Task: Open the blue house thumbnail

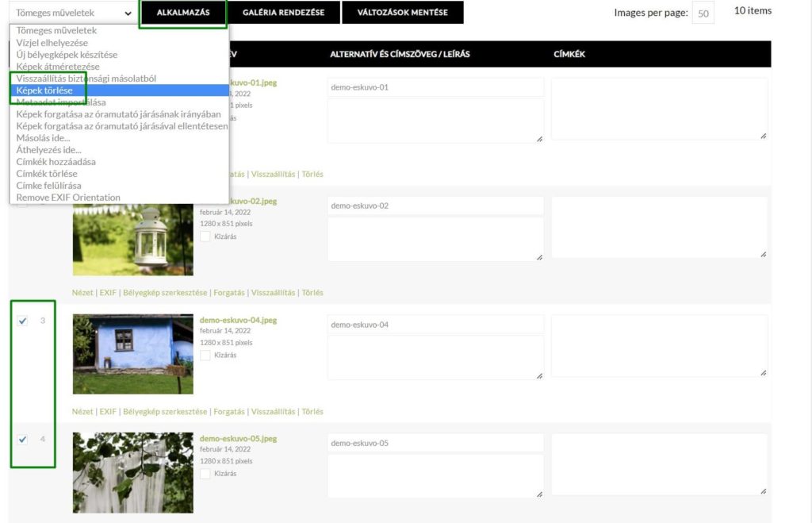Action: [133, 354]
